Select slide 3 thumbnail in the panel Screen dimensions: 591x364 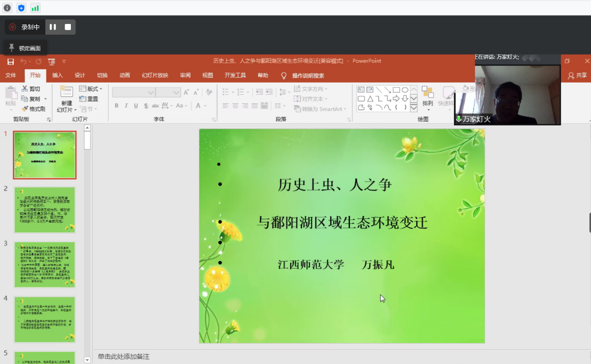[x=45, y=265]
